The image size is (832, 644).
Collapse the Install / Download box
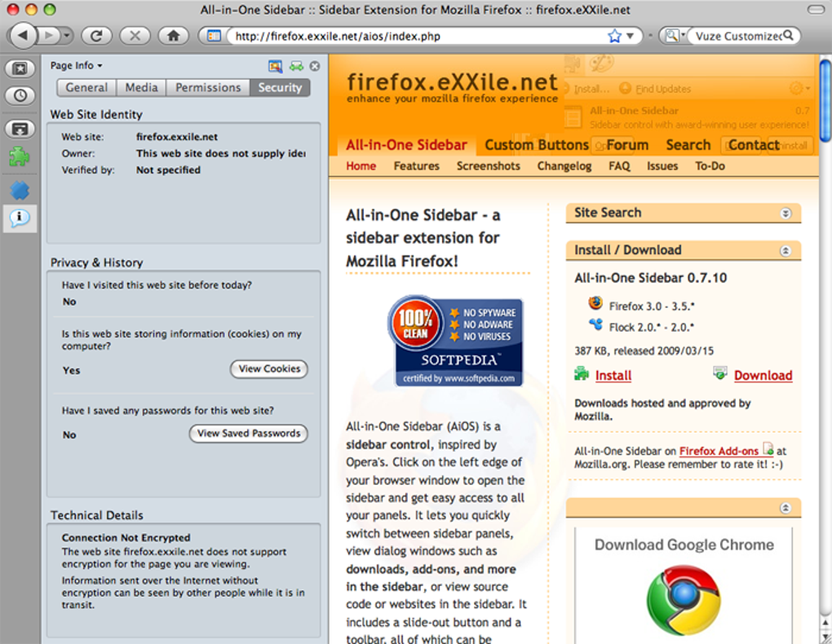tap(786, 251)
